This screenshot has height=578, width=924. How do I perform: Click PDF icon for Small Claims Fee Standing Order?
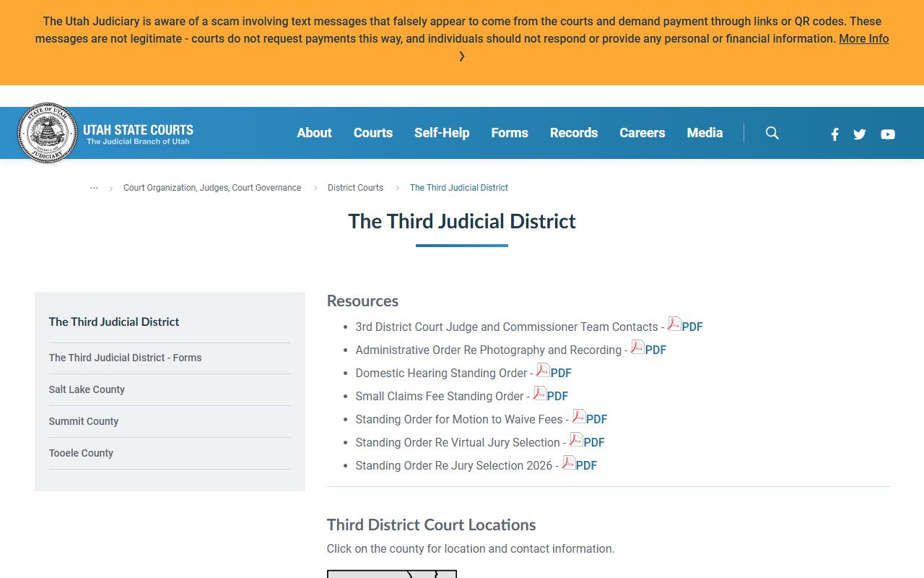539,394
